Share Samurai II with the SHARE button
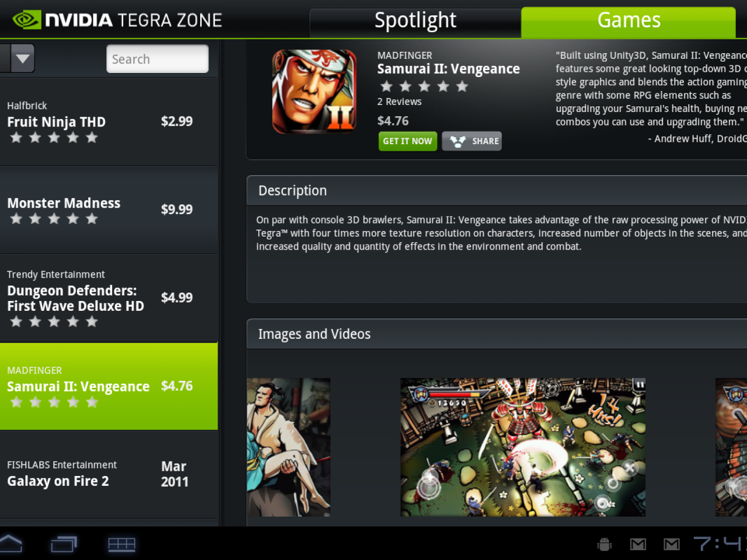 (x=472, y=141)
